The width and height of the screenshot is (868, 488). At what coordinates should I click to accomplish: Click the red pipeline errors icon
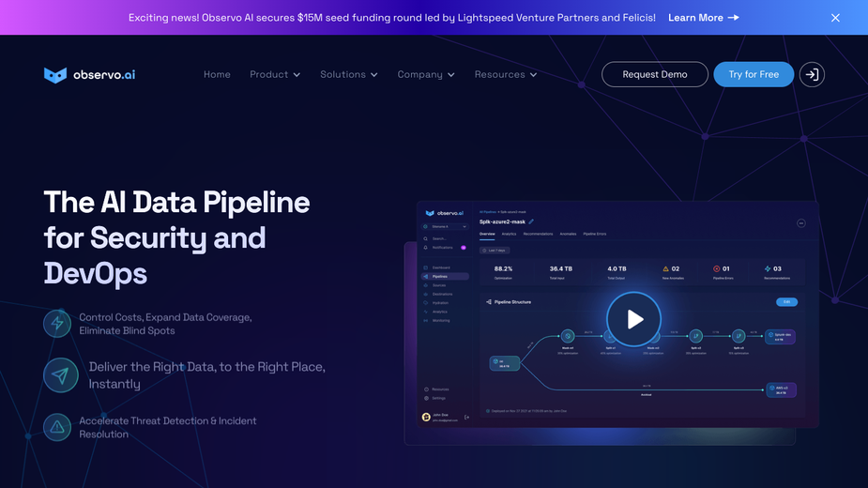[716, 268]
